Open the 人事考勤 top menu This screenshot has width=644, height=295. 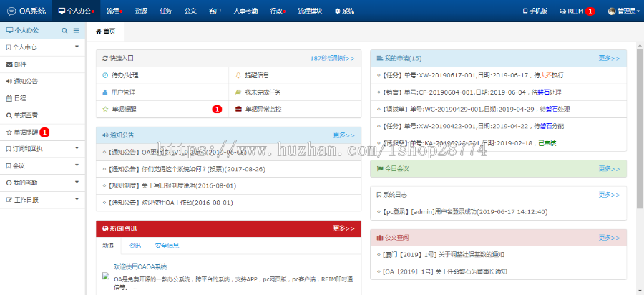coord(245,11)
